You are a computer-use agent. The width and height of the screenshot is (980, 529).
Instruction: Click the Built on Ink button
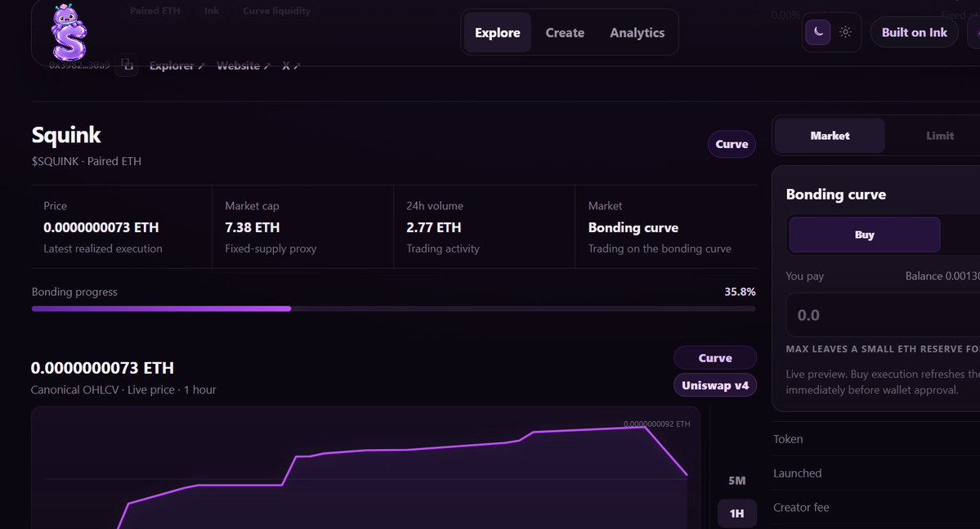(x=914, y=33)
